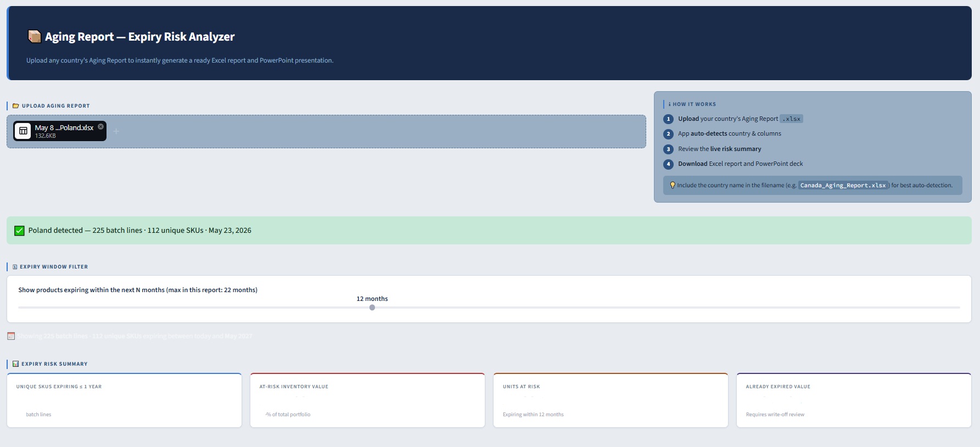Click the EXPIRY RISK SUMMARY section heading
Image resolution: width=980 pixels, height=447 pixels.
click(x=54, y=364)
